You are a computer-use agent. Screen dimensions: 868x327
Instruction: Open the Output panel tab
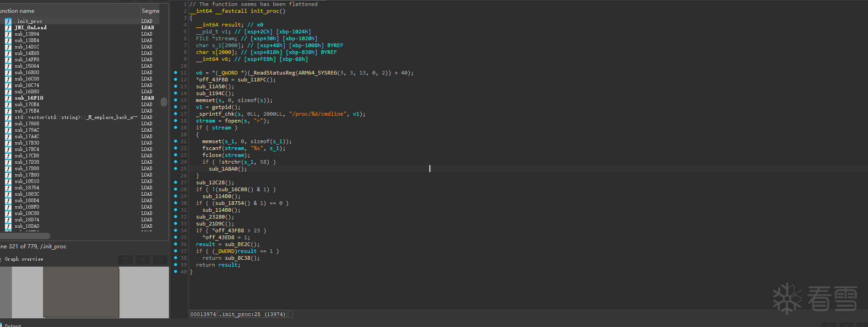point(13,325)
